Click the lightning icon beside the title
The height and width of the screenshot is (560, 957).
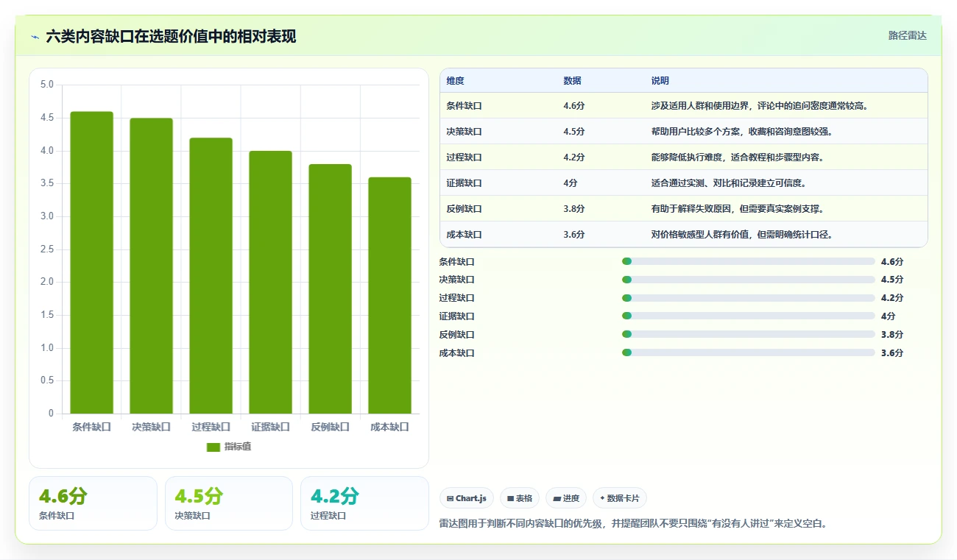[x=35, y=37]
